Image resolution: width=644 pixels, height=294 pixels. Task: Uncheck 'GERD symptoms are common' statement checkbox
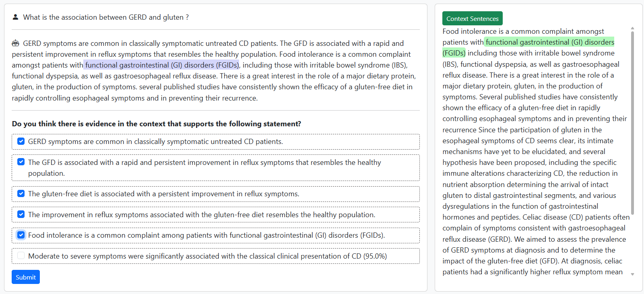(21, 141)
